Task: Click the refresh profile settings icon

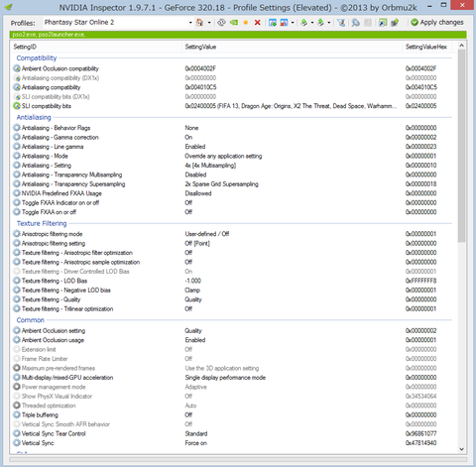Action: [x=221, y=23]
